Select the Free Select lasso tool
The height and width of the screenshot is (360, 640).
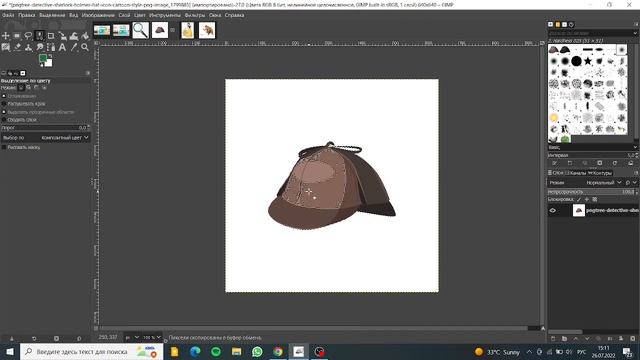(x=28, y=36)
